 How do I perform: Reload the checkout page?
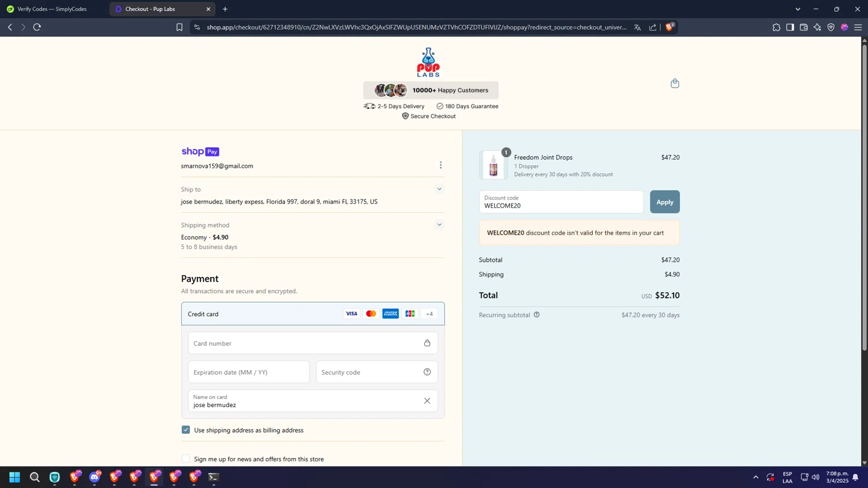pyautogui.click(x=37, y=27)
